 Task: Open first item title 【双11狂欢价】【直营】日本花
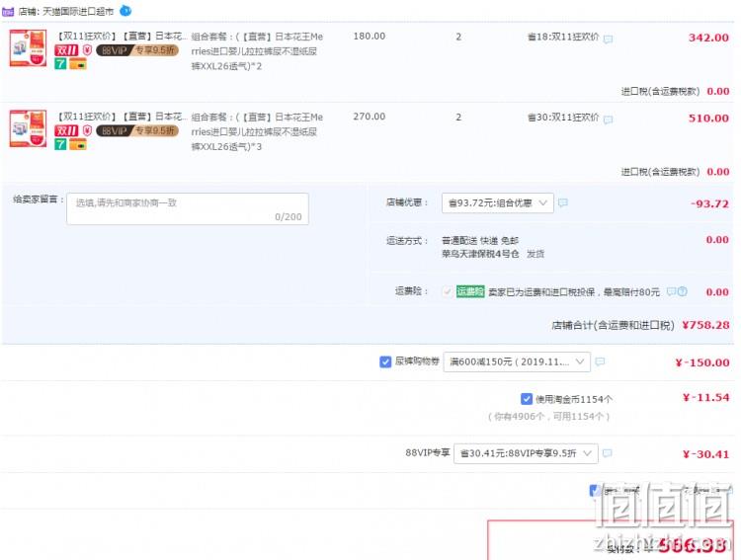point(122,37)
